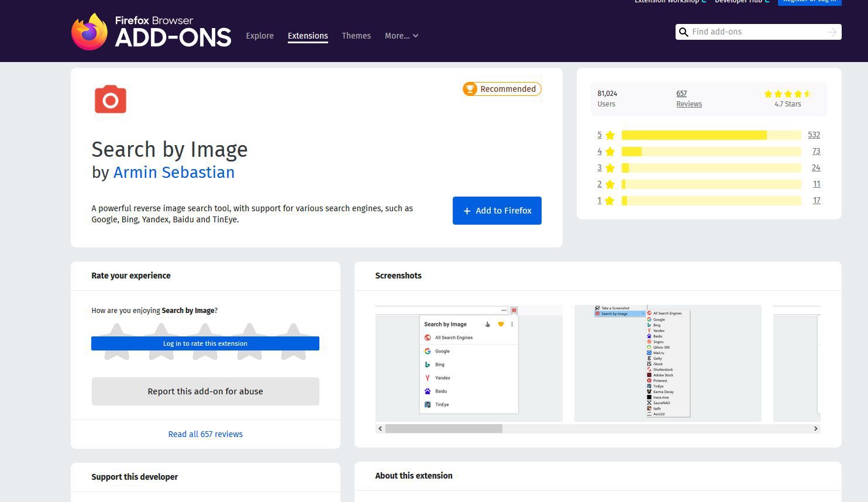Click the screenshots horizontal scrollbar thumb
This screenshot has width=868, height=502.
444,429
